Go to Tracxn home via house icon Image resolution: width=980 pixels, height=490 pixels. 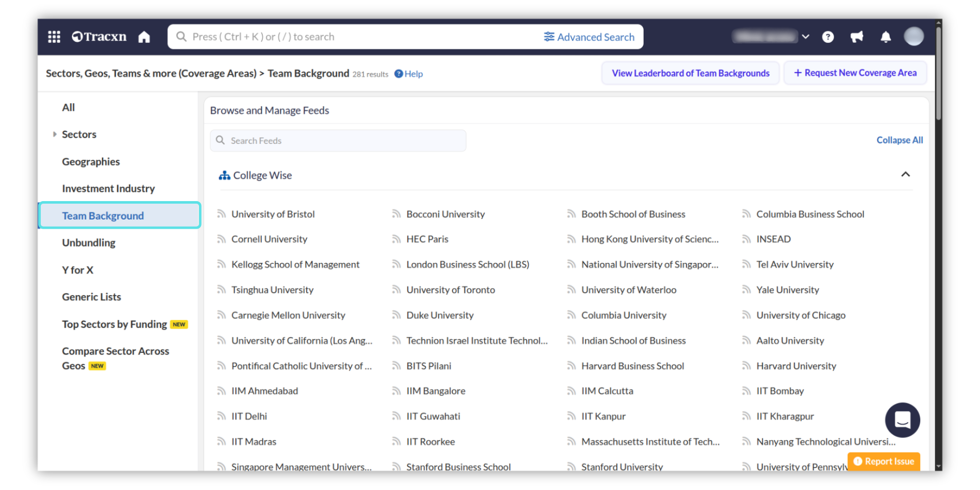pos(144,37)
